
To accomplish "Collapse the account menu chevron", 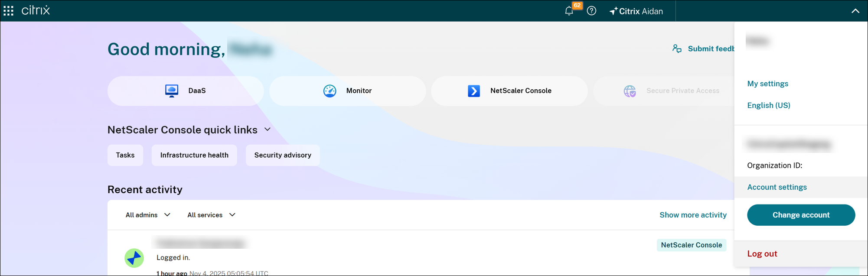I will coord(855,11).
